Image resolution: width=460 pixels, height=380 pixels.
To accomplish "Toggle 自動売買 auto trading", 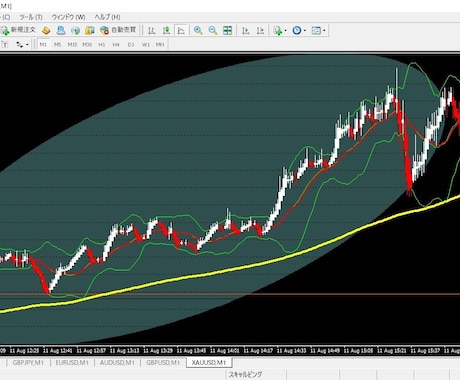I will [x=118, y=30].
